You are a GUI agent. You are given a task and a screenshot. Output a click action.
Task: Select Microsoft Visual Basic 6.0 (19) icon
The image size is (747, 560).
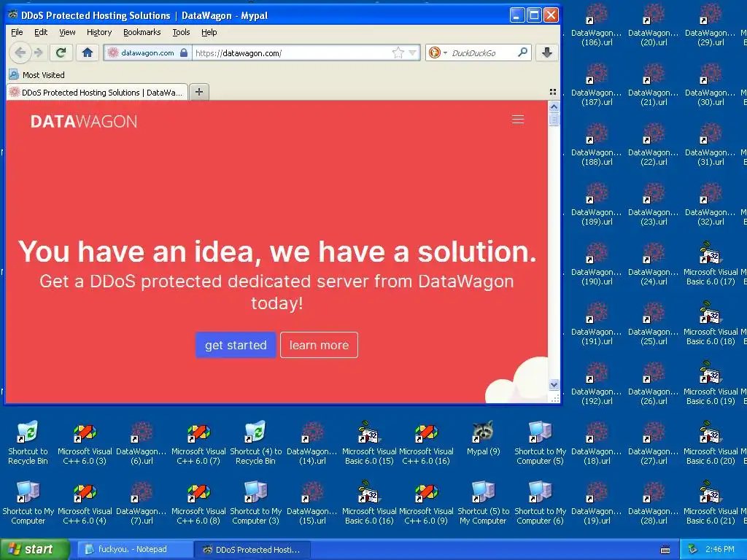tap(711, 383)
